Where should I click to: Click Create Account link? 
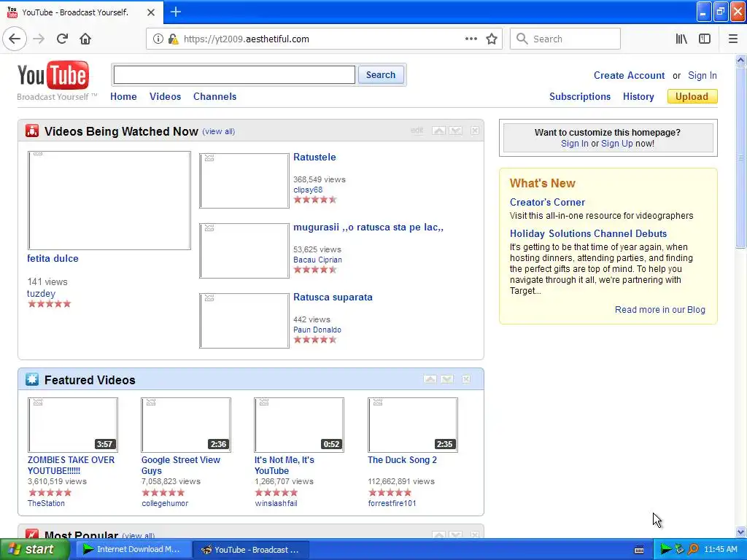629,75
